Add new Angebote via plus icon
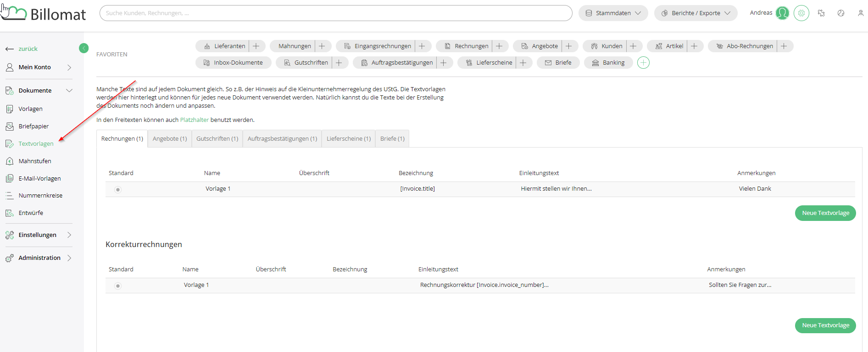The image size is (868, 352). pyautogui.click(x=568, y=46)
